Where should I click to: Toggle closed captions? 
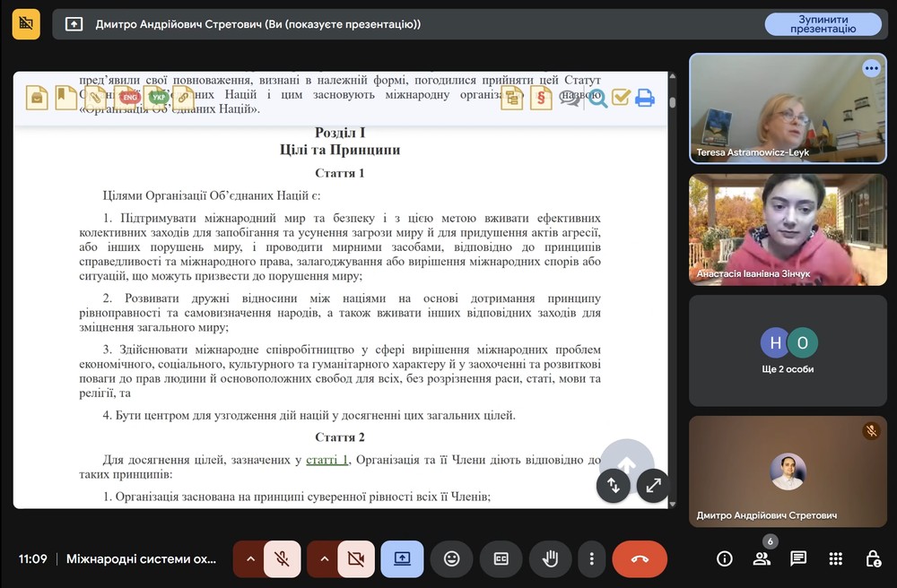(501, 558)
